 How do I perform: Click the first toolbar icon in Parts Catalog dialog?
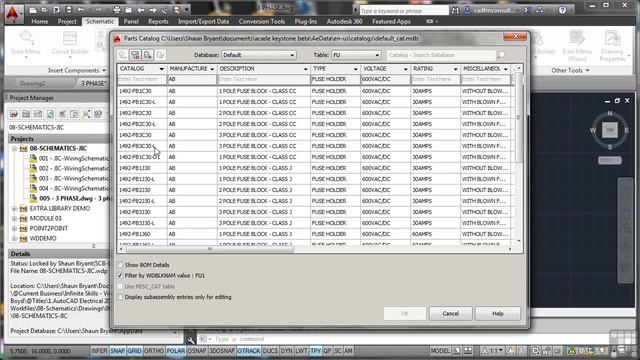click(x=122, y=55)
